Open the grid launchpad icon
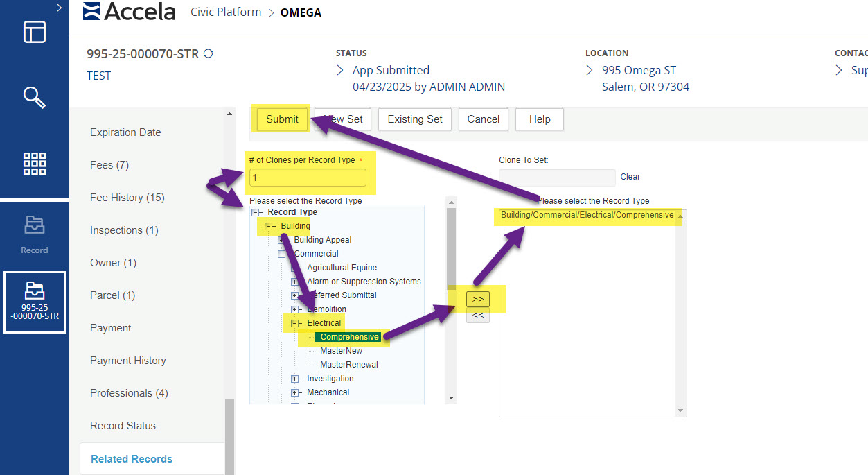The height and width of the screenshot is (475, 868). (x=35, y=164)
